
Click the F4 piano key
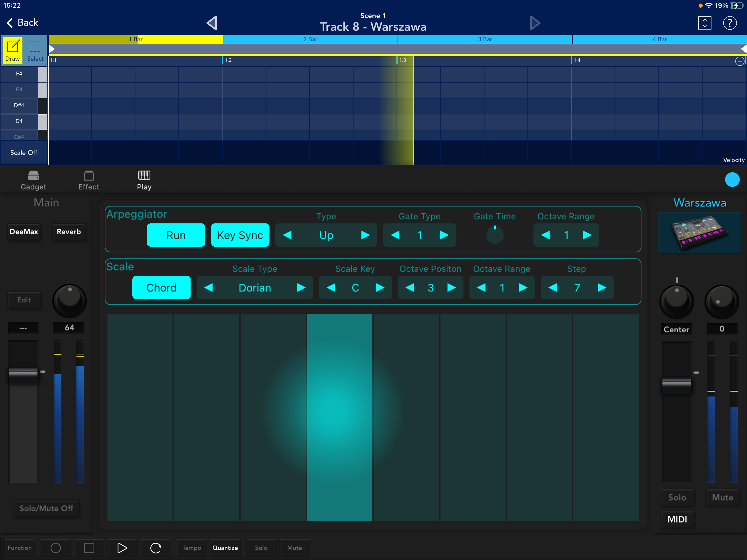(x=24, y=74)
